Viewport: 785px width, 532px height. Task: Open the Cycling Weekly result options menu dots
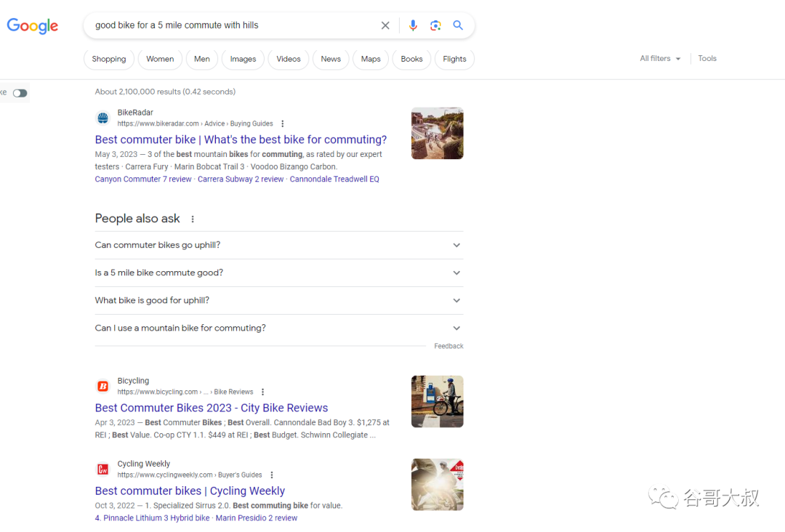pos(272,475)
